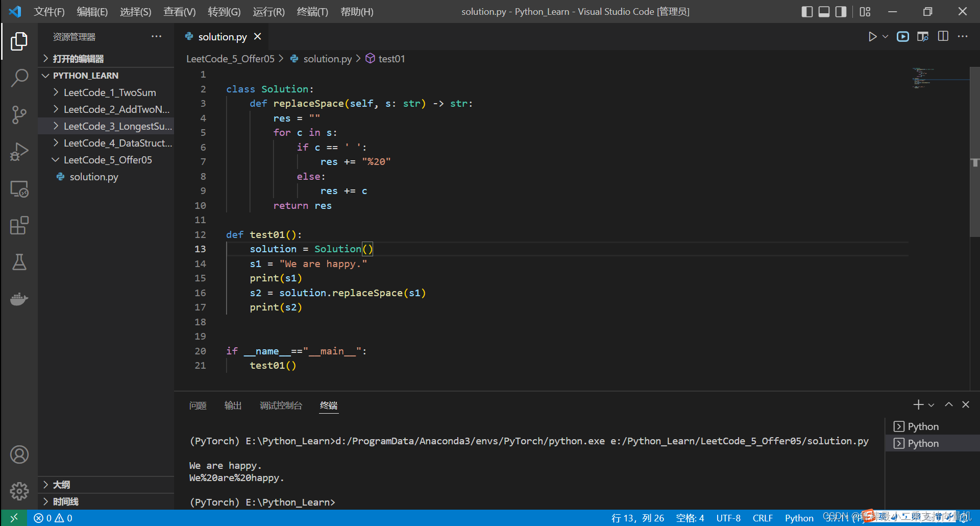Open the 文件(F) menu
The image size is (980, 526).
pos(49,12)
